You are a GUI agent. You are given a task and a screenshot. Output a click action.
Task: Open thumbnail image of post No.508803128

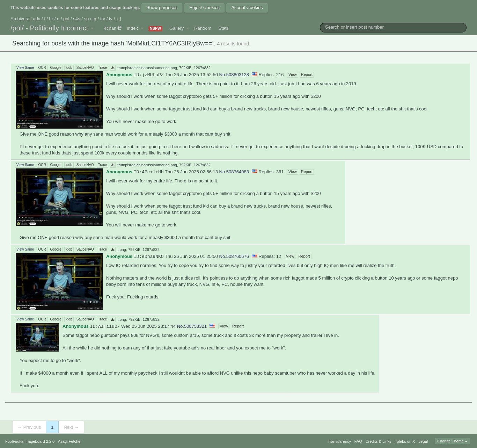click(x=59, y=100)
